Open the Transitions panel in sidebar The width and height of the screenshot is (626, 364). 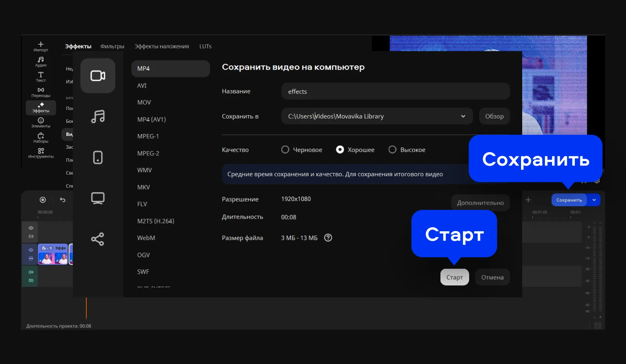pos(41,92)
